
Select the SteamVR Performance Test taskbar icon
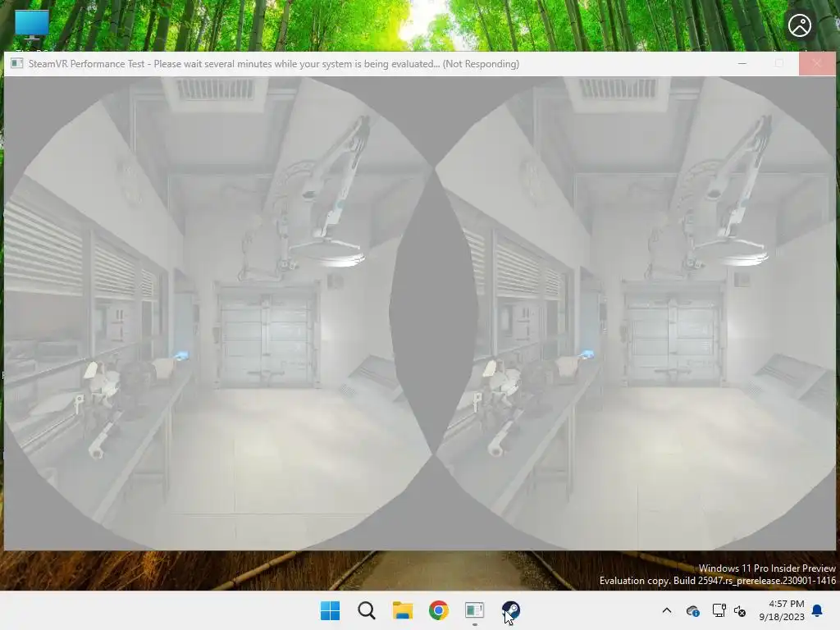coord(475,610)
